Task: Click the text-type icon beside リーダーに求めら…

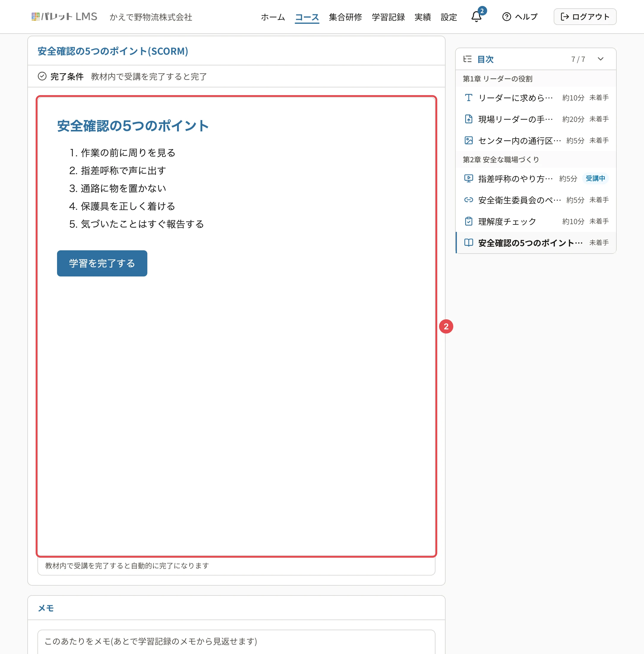Action: [x=468, y=98]
